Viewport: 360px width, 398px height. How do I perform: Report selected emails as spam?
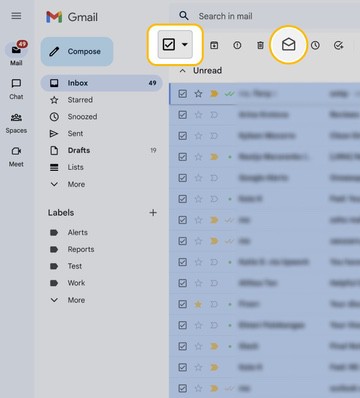coord(237,45)
